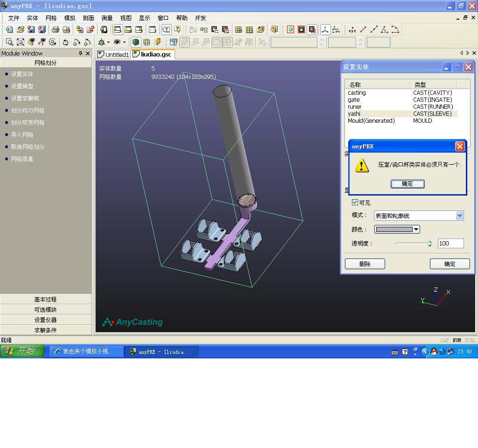Click the xyz coordinate measure icon
Screen dimensions: 478x448
[x=352, y=30]
